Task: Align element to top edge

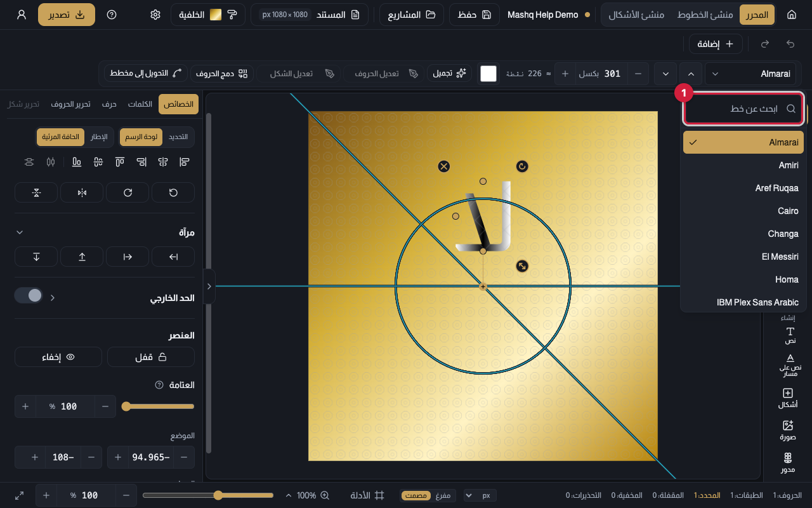Action: (x=120, y=162)
